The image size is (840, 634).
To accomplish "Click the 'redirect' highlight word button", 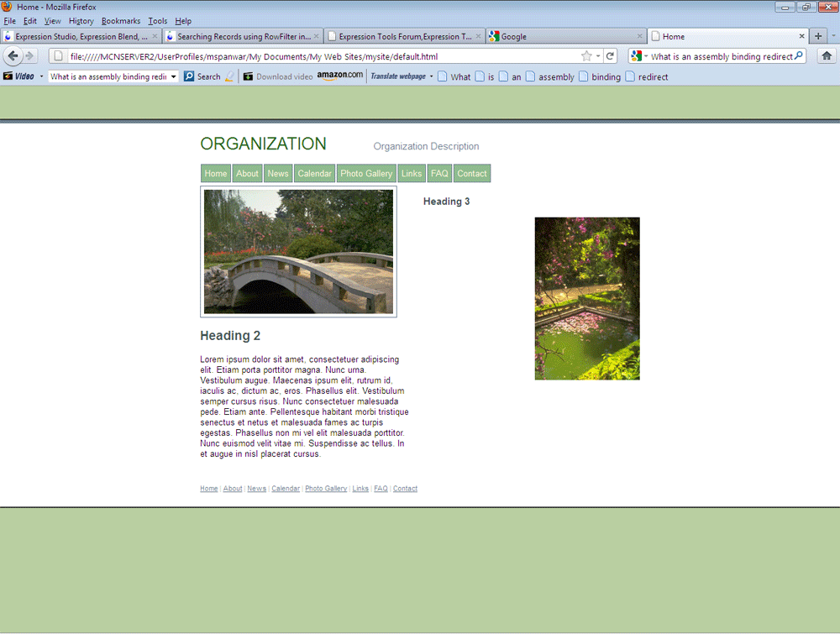I will 647,76.
